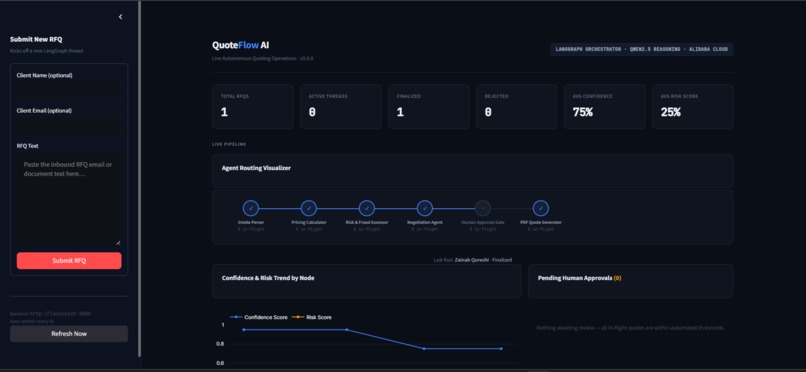Click the Agent Routing Visualizer heading

(256, 168)
